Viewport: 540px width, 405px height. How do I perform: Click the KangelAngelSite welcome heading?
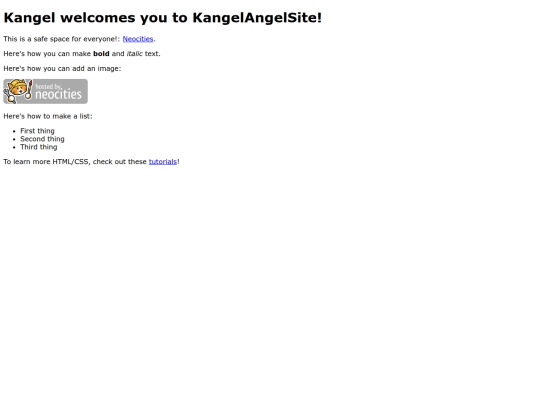pos(163,18)
